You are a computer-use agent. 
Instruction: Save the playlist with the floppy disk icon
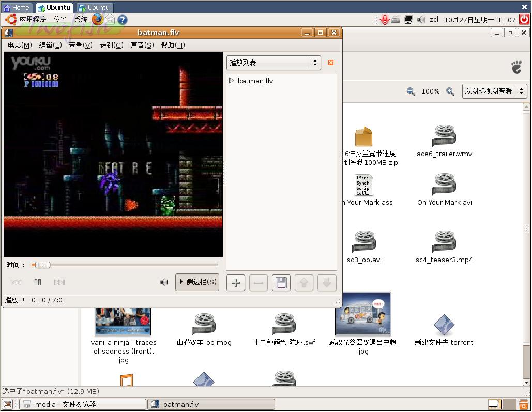tap(281, 283)
